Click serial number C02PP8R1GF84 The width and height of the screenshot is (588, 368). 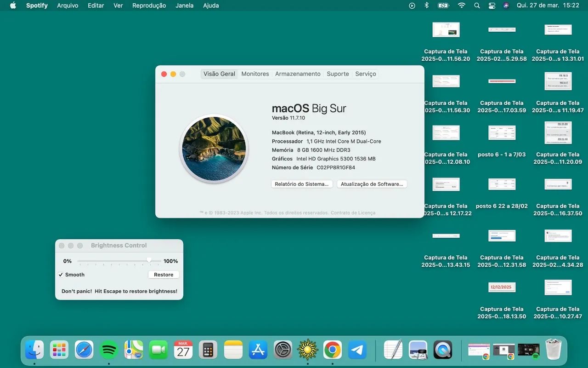[336, 167]
